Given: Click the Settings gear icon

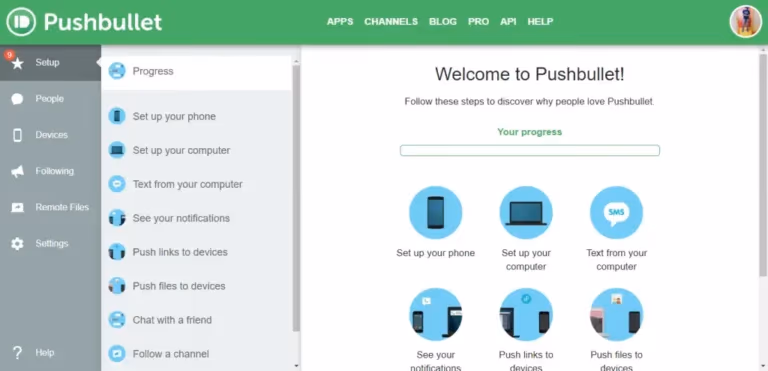Looking at the screenshot, I should click(17, 244).
